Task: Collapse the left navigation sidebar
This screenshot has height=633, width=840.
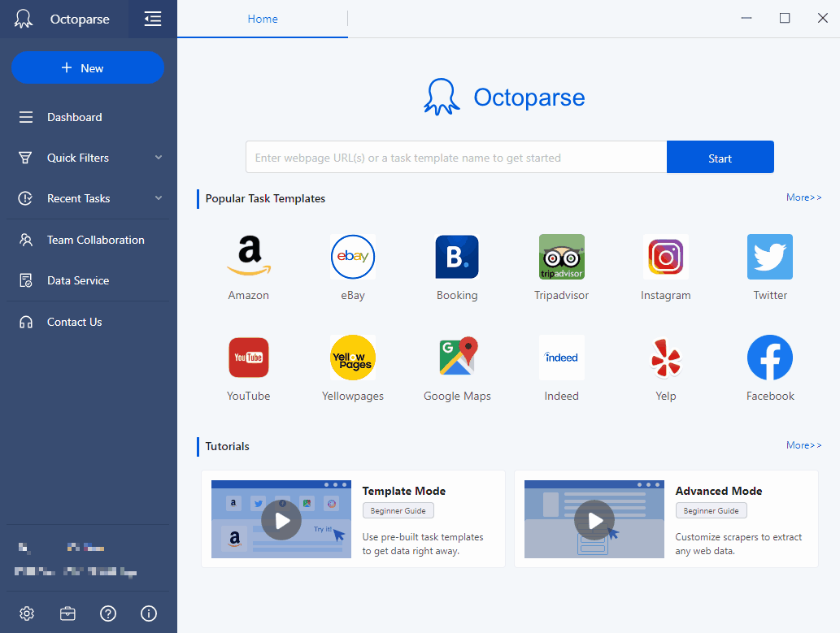Action: 153,18
